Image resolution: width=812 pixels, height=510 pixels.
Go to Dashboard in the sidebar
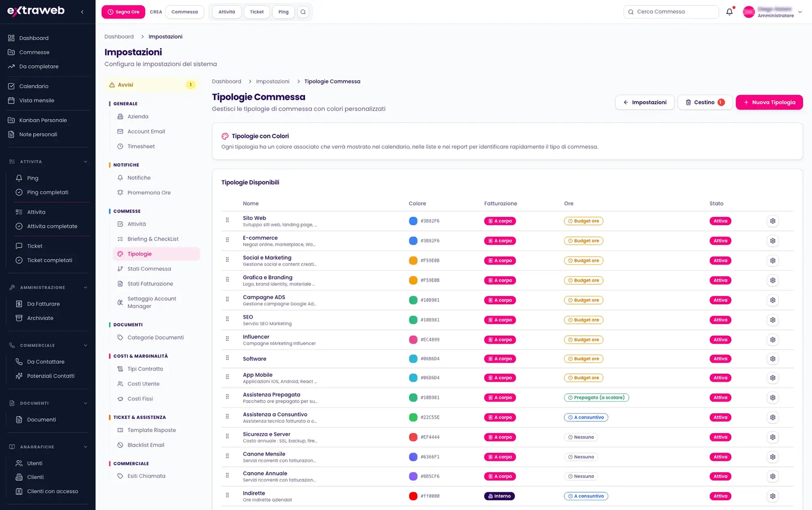click(34, 38)
